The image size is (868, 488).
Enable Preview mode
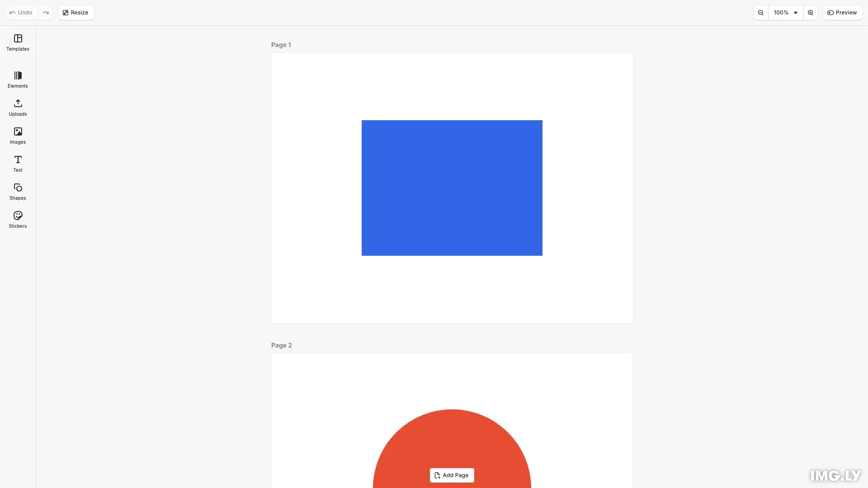(x=843, y=12)
